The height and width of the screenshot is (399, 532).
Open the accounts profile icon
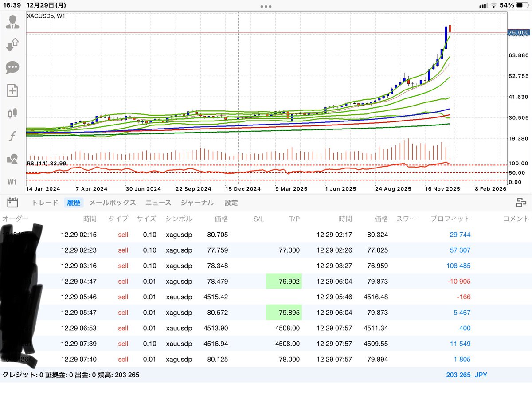(x=12, y=22)
